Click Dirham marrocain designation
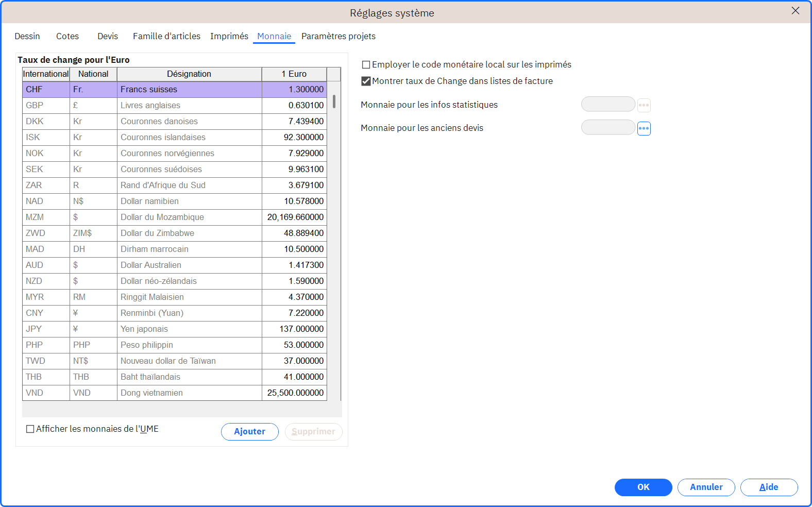The image size is (812, 507). [189, 249]
